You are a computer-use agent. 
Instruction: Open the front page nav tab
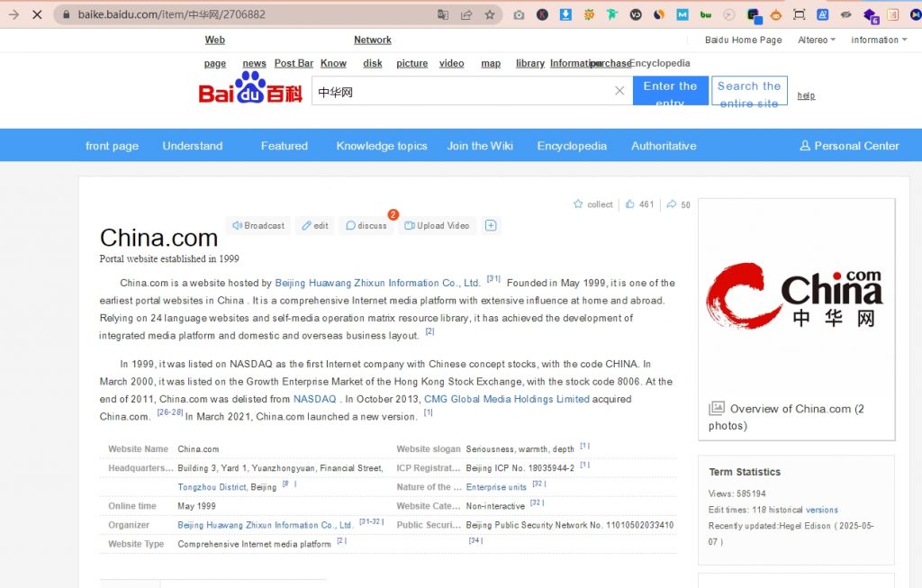tap(113, 146)
